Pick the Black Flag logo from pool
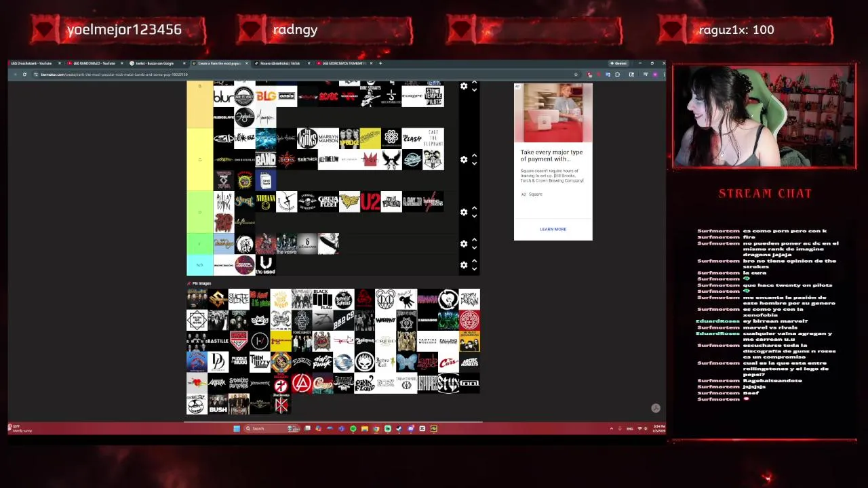The image size is (868, 488). click(x=323, y=299)
